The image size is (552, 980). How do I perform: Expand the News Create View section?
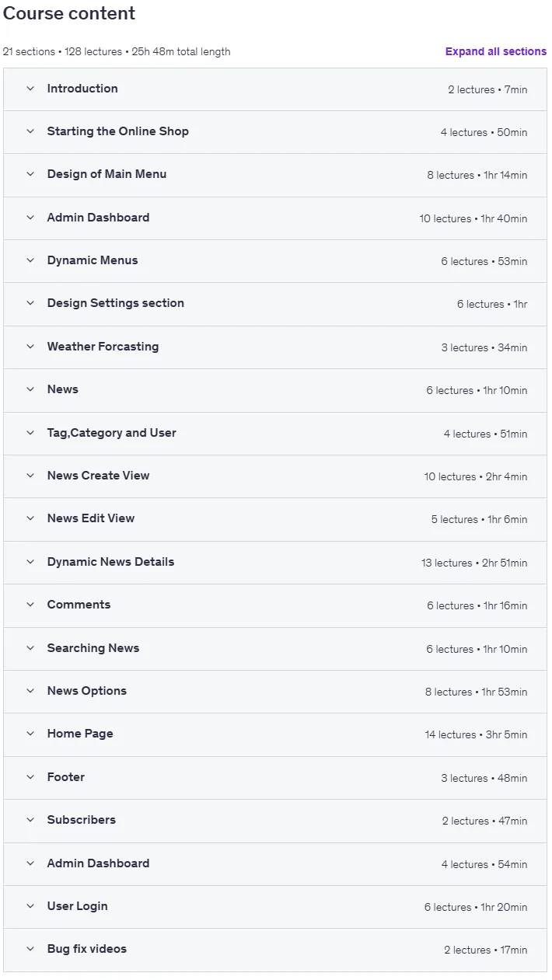[275, 476]
